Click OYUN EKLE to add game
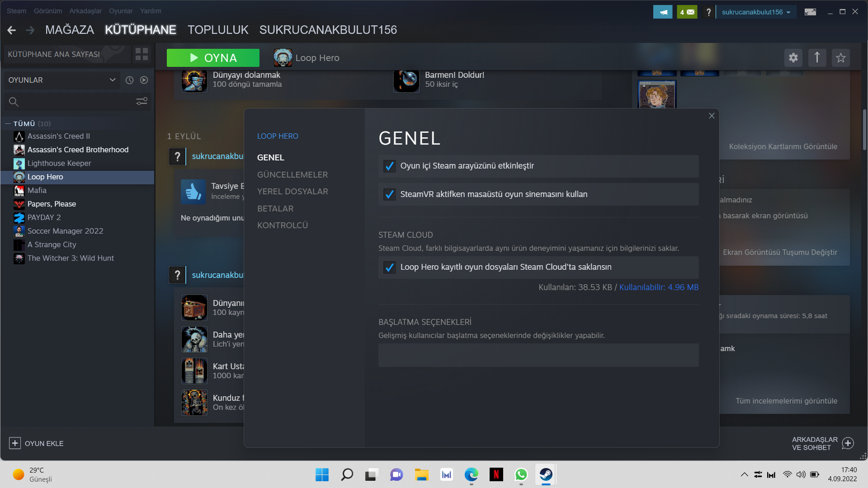Viewport: 868px width, 488px height. (x=36, y=443)
